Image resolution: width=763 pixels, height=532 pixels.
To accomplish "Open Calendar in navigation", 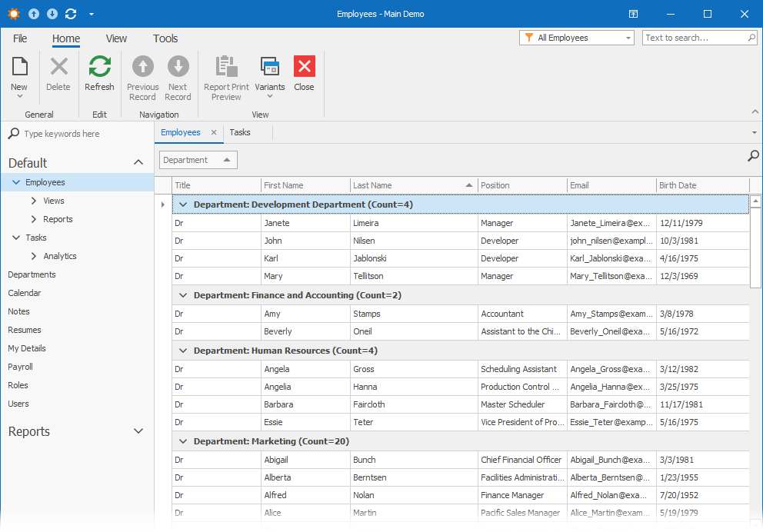I will (x=25, y=293).
